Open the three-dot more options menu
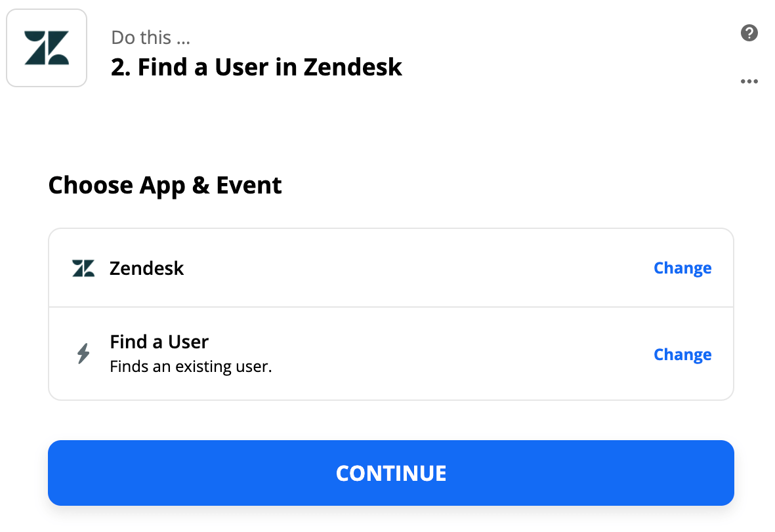The image size is (775, 532). click(749, 81)
